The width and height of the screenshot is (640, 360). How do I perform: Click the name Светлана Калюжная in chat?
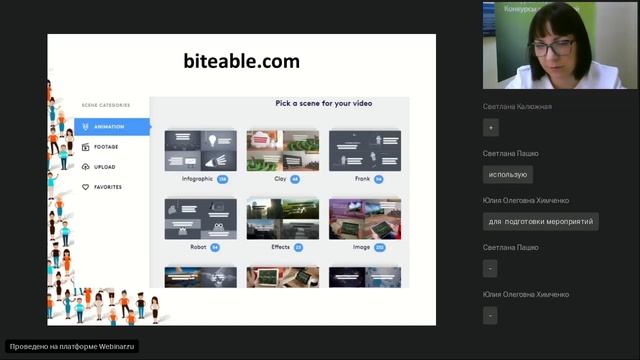tap(517, 107)
